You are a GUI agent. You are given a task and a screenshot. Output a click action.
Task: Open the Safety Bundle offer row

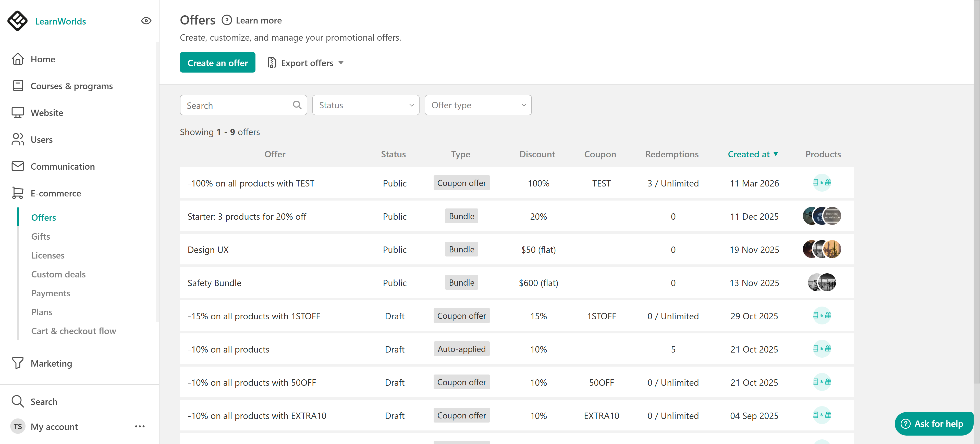pyautogui.click(x=214, y=283)
